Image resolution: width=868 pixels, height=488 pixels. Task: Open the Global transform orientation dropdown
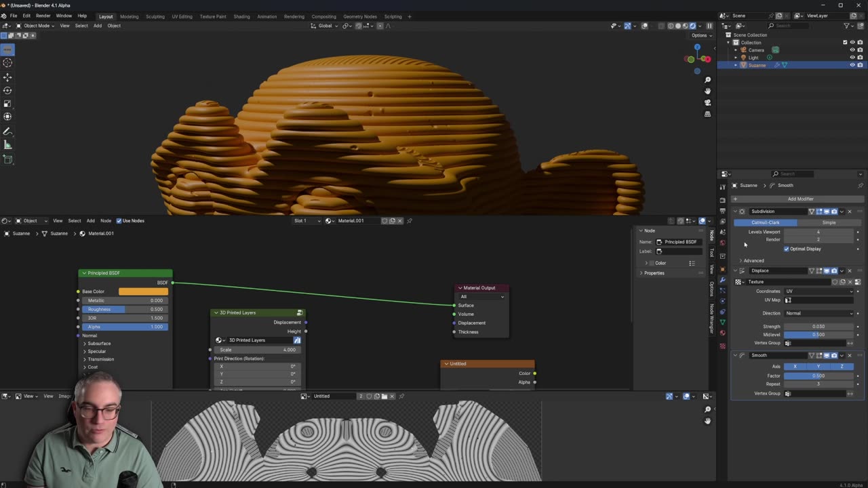click(325, 26)
